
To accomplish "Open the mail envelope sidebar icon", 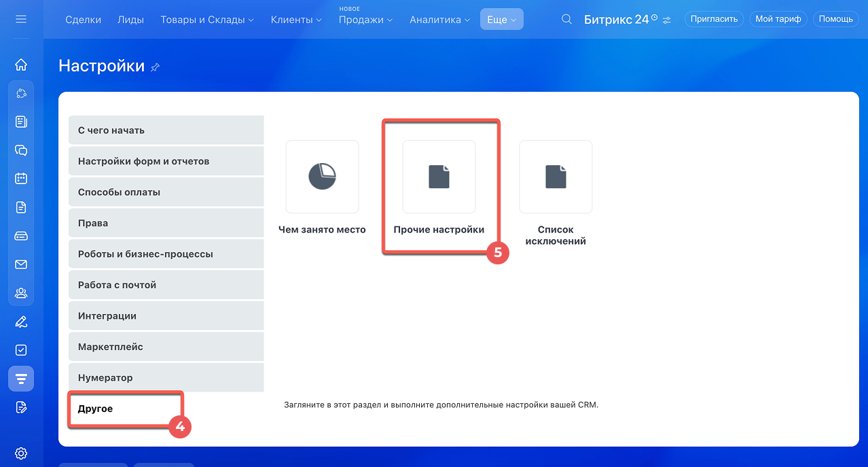I will [21, 264].
